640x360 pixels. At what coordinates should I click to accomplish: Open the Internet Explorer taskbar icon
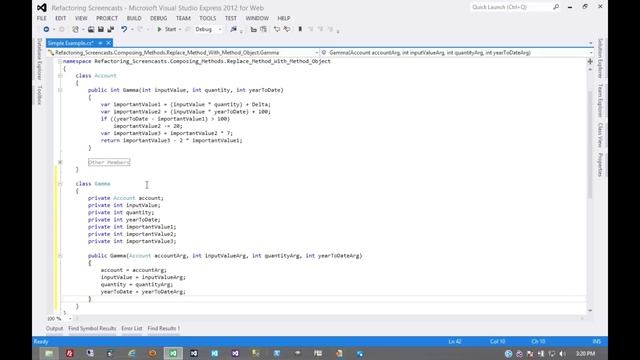(x=131, y=353)
